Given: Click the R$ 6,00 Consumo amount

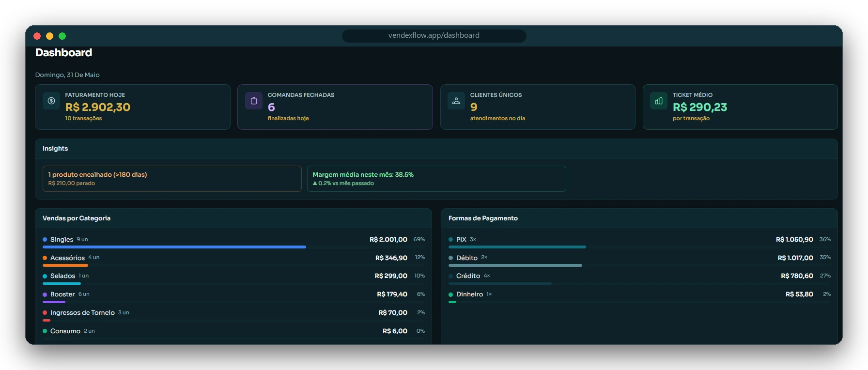Looking at the screenshot, I should [395, 331].
